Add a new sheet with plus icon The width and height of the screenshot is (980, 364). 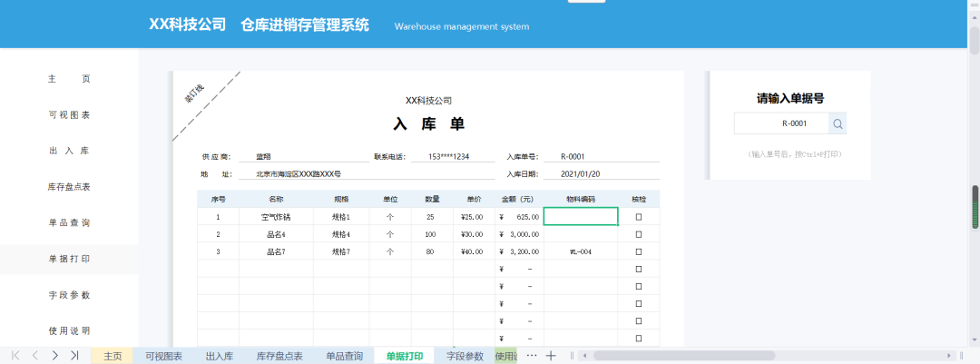(x=551, y=356)
